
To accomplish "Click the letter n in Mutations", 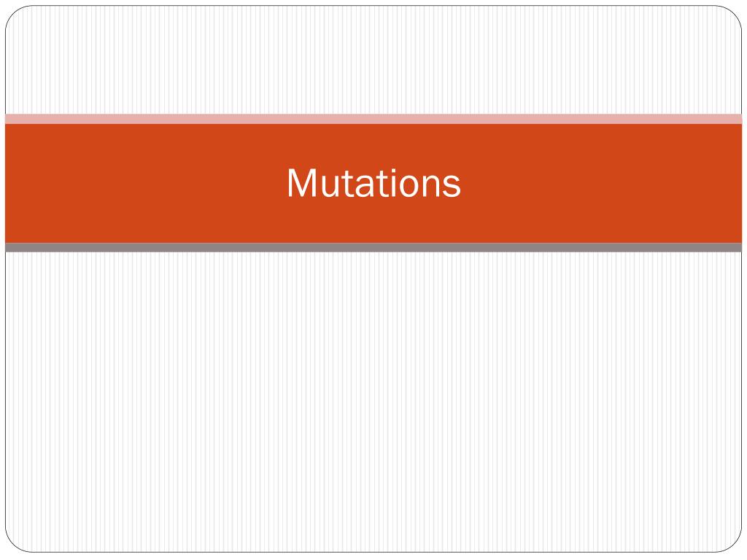I will (430, 186).
